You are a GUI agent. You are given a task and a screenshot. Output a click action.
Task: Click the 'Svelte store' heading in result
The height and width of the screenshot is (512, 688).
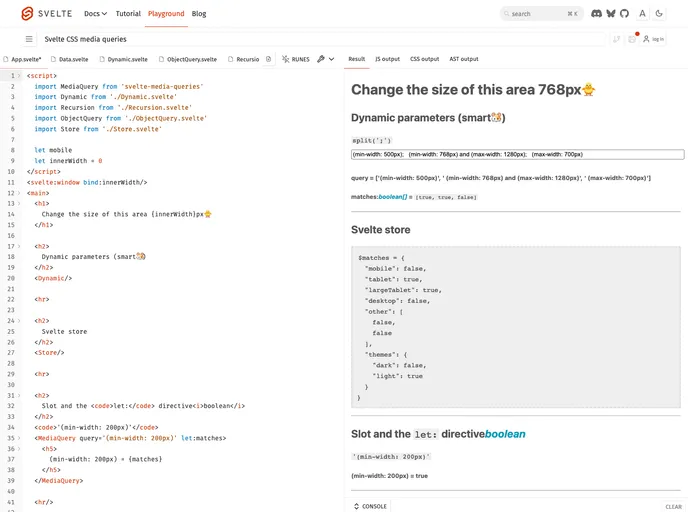[x=380, y=229]
